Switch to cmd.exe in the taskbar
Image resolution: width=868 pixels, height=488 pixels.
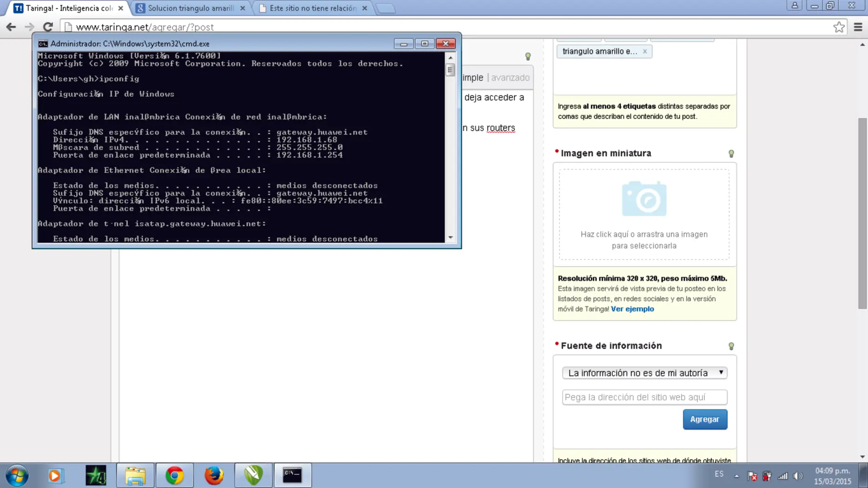pos(292,475)
